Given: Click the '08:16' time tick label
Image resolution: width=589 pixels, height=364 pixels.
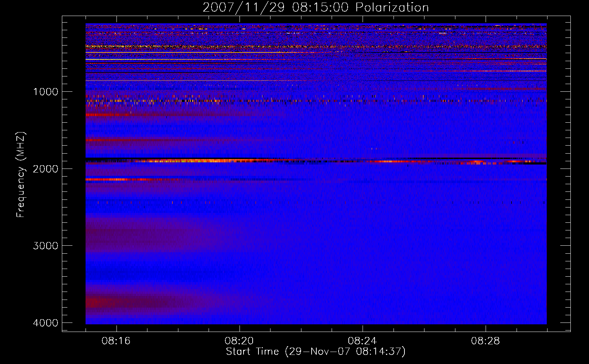Looking at the screenshot, I should pyautogui.click(x=116, y=341).
